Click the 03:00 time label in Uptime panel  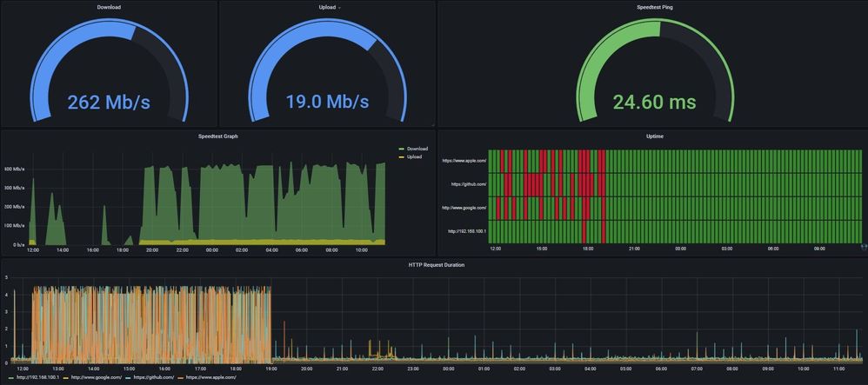(727, 249)
